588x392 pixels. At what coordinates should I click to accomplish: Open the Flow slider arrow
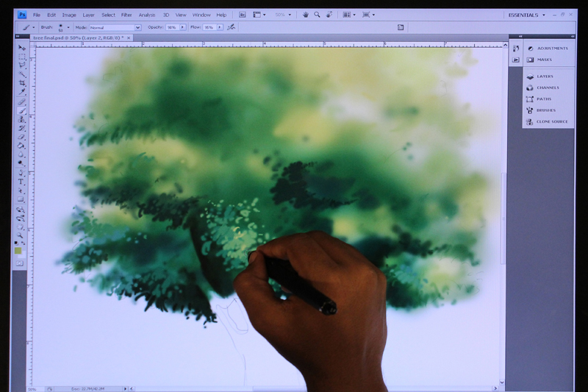(x=220, y=27)
